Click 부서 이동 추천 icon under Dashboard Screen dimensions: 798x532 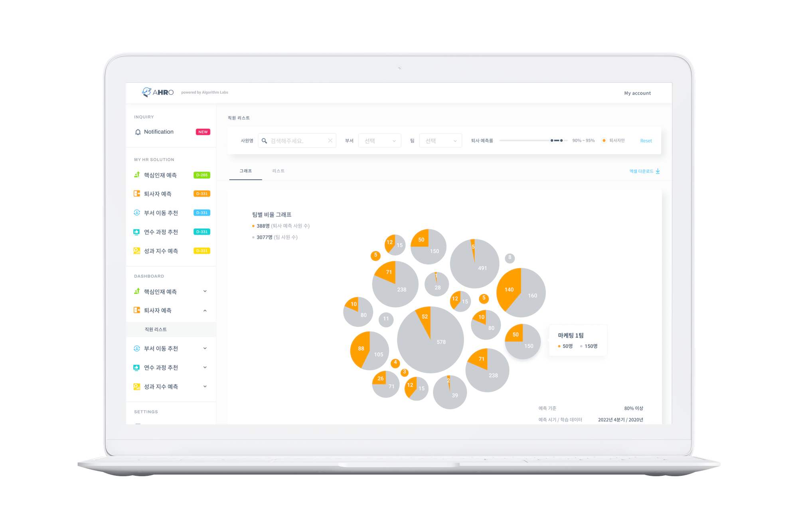click(137, 348)
